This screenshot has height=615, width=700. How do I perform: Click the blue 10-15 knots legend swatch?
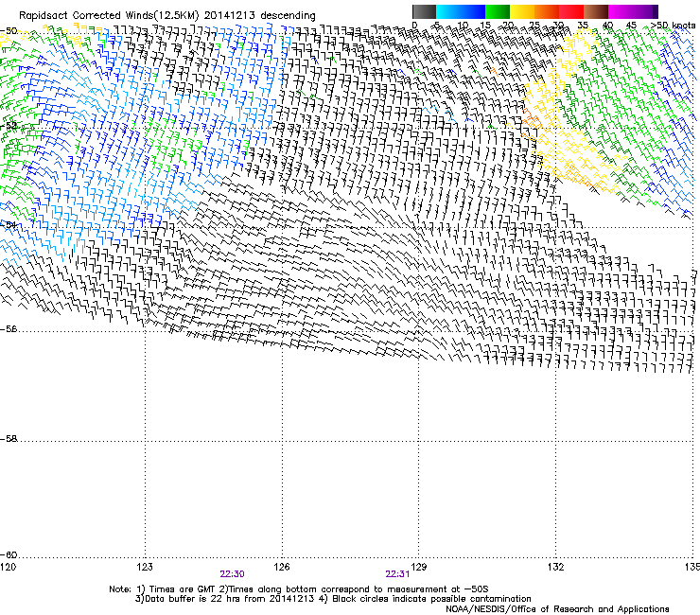[x=473, y=11]
